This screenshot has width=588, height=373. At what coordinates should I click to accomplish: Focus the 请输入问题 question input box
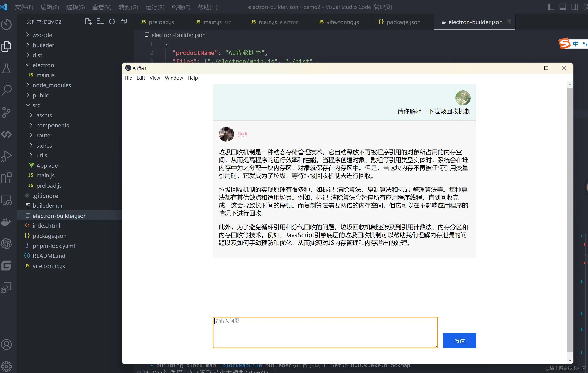[x=325, y=332]
